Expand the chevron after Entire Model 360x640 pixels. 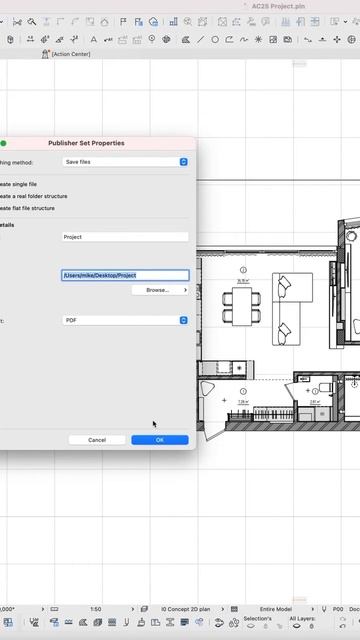click(313, 609)
